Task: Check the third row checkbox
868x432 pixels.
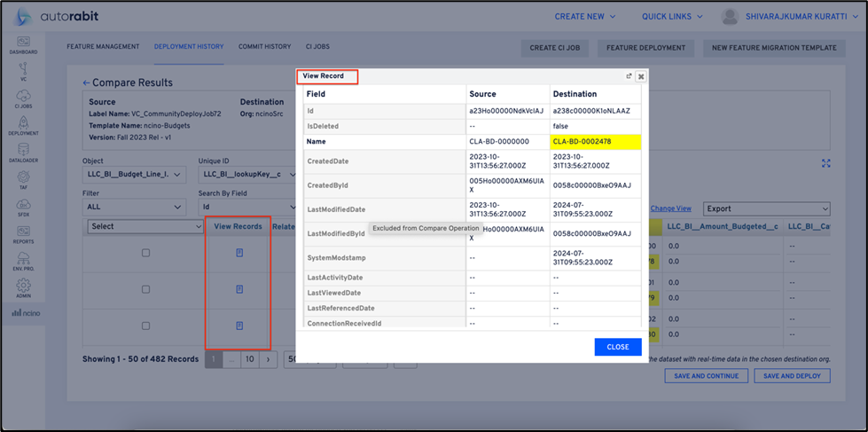Action: tap(146, 326)
